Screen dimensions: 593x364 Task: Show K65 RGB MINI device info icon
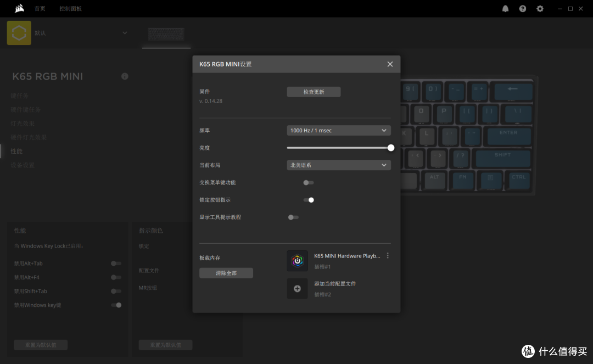[x=125, y=76]
